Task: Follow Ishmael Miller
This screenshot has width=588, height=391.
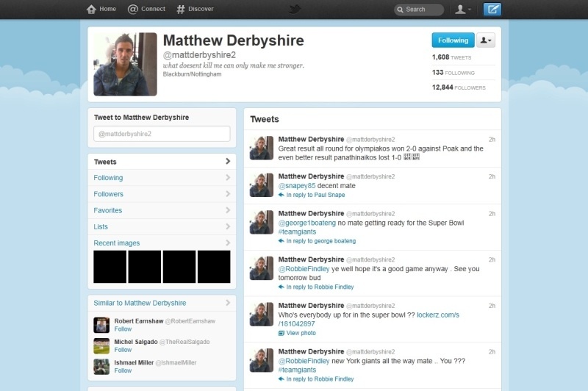Action: (x=123, y=370)
